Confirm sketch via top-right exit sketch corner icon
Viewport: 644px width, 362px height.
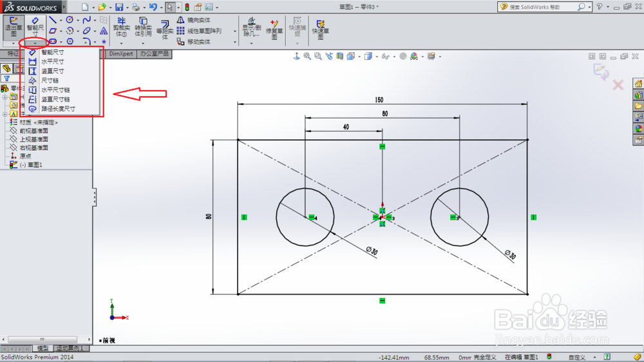point(600,72)
